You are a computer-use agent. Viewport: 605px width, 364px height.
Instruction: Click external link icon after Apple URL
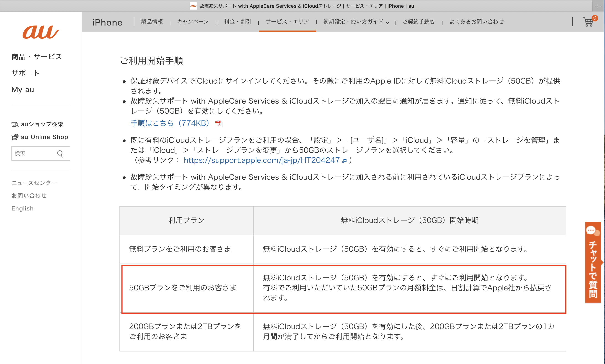(344, 161)
